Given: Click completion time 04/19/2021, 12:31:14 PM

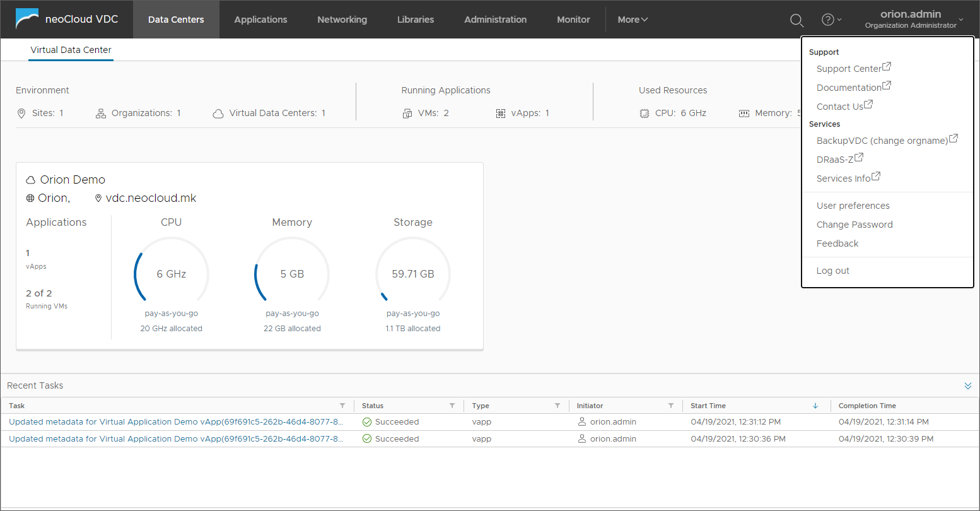Looking at the screenshot, I should pos(884,422).
